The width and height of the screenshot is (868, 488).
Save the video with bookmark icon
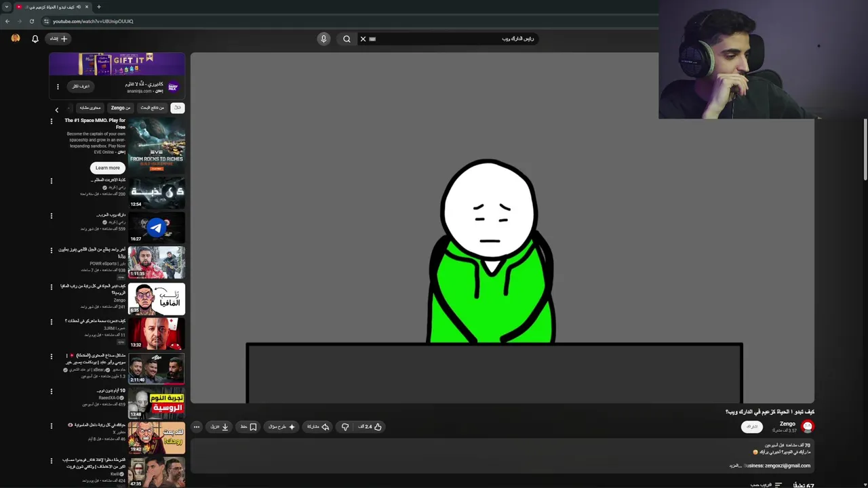(248, 426)
